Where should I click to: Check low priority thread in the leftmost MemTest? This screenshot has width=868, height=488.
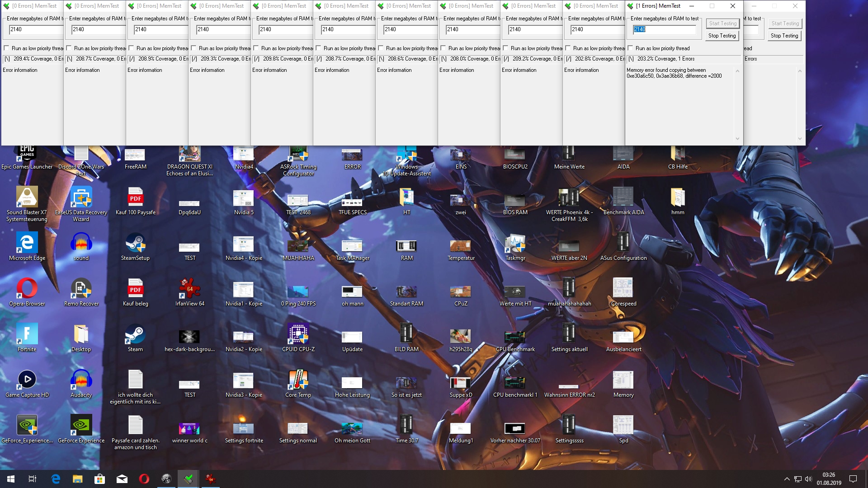(x=7, y=48)
